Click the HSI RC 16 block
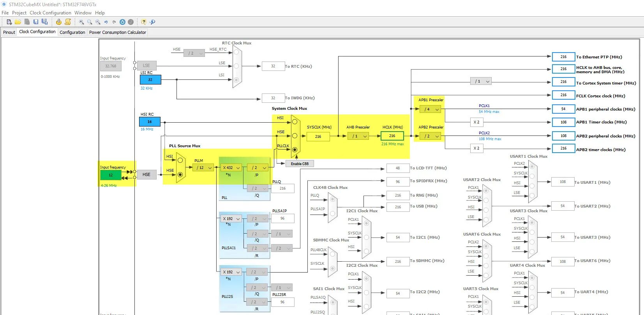The width and height of the screenshot is (644, 315). 150,121
